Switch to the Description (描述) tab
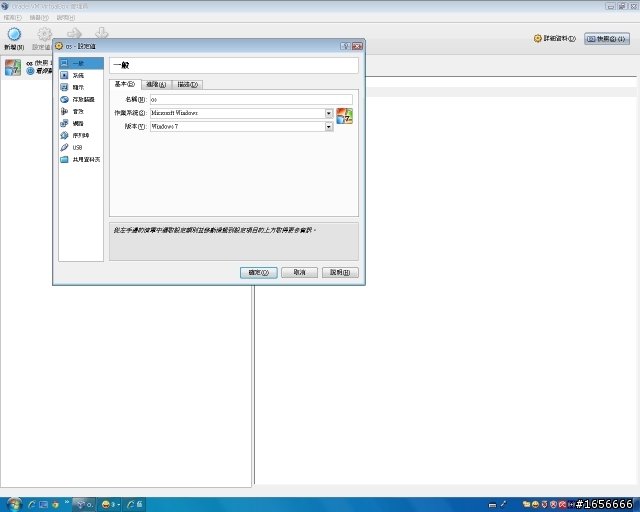Viewport: 640px width, 512px height. point(187,85)
